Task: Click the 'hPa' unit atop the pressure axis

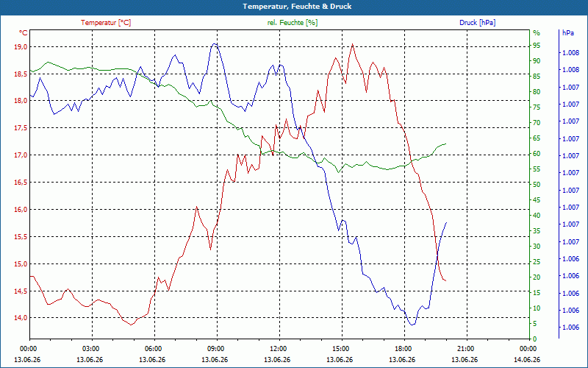Action: pyautogui.click(x=568, y=33)
